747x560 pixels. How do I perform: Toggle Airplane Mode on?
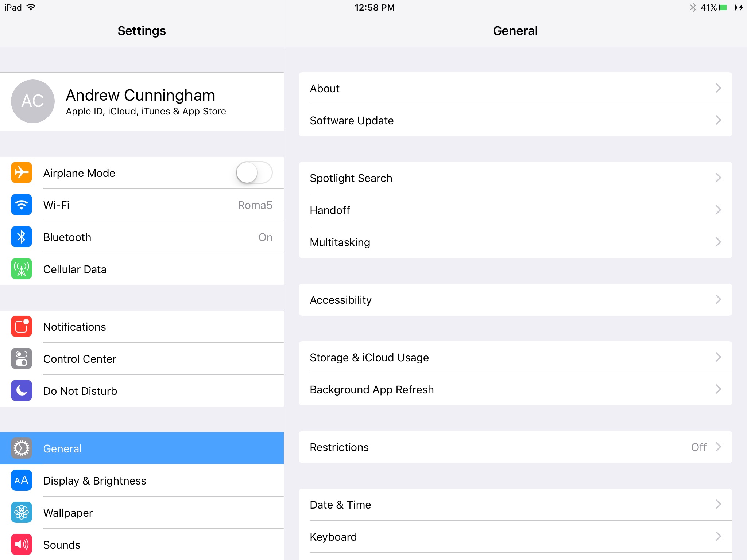point(254,173)
